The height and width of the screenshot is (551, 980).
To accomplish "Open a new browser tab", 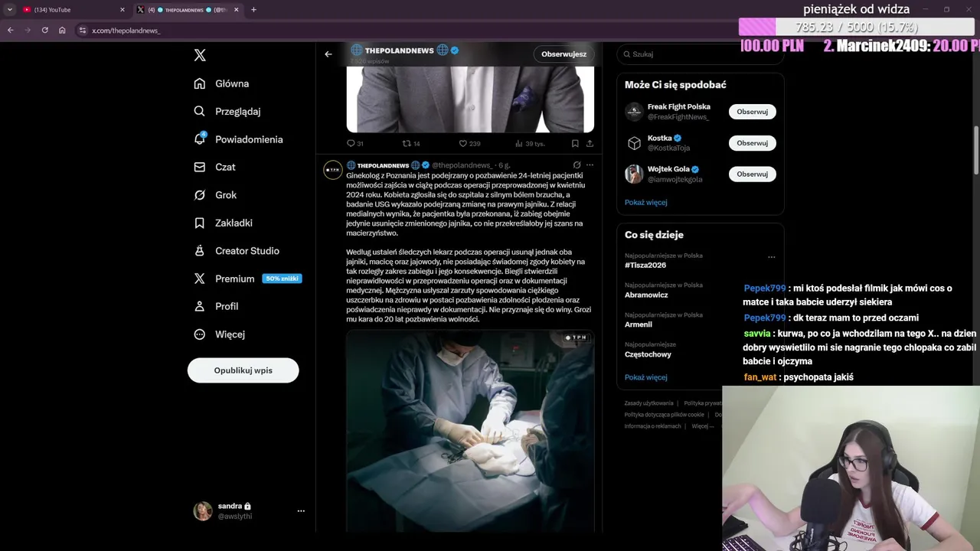I will pyautogui.click(x=253, y=10).
